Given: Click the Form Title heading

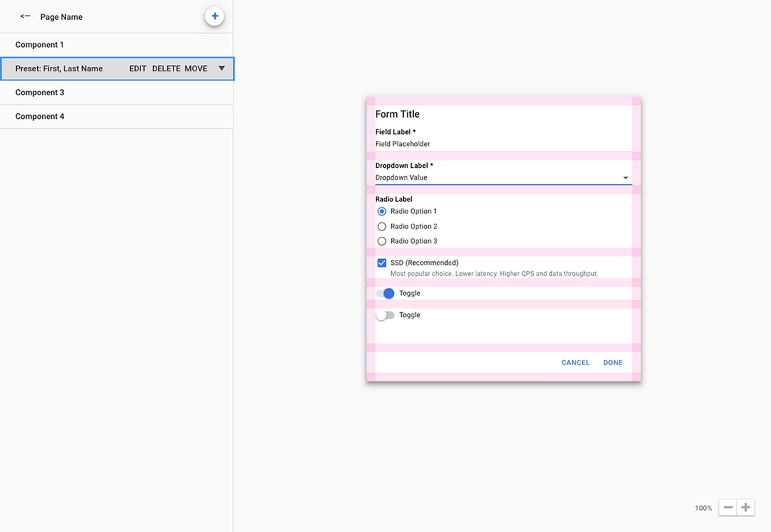Looking at the screenshot, I should click(x=397, y=114).
